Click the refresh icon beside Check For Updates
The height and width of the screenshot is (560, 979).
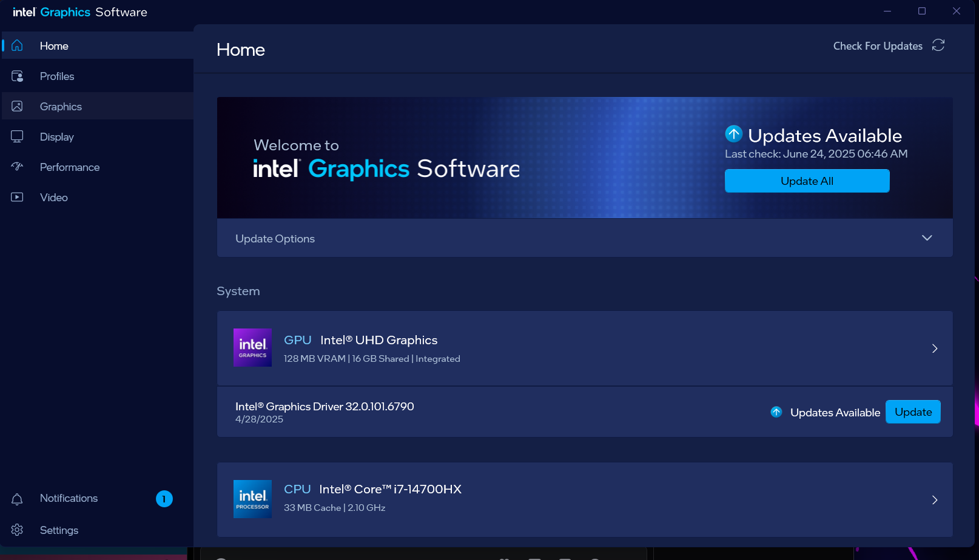(x=938, y=45)
